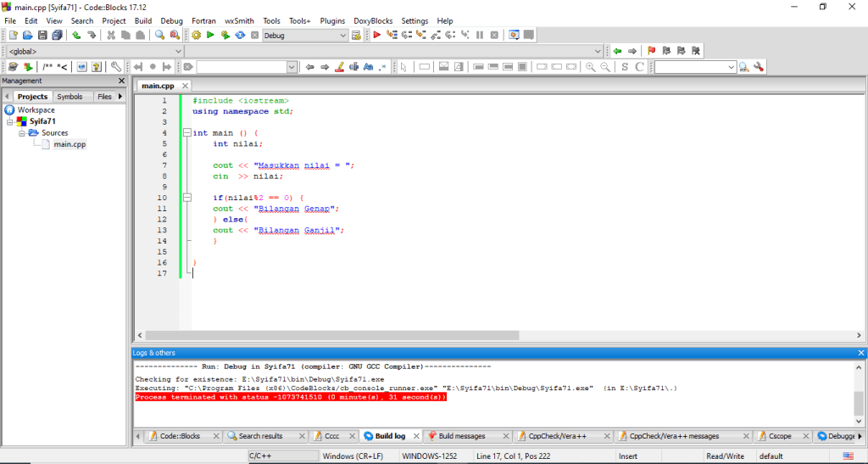Viewport: 868px width, 464px height.
Task: Toggle bookmark with red flag icon
Action: (651, 51)
